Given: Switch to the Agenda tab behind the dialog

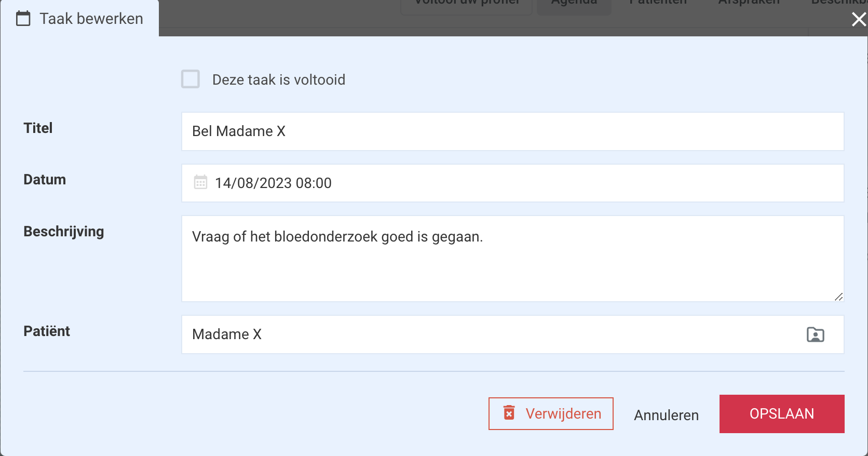Looking at the screenshot, I should [x=574, y=4].
